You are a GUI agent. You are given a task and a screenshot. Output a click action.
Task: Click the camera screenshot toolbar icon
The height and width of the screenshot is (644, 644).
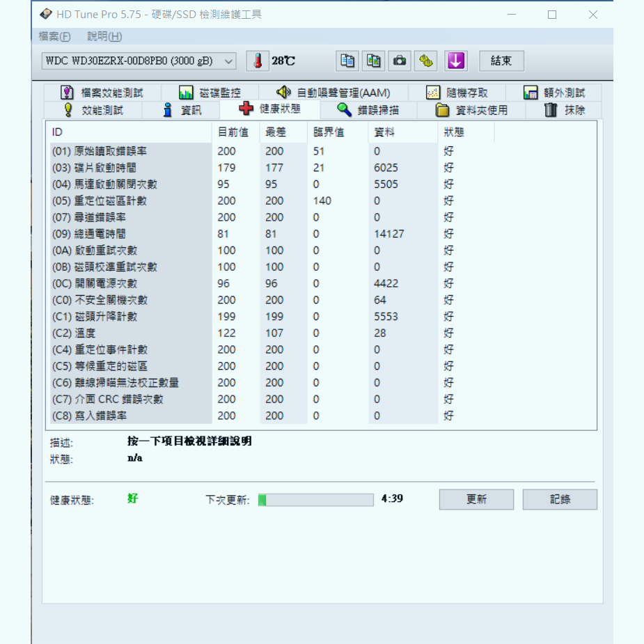point(400,61)
